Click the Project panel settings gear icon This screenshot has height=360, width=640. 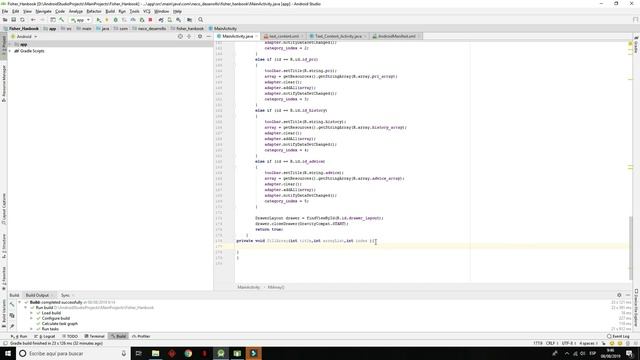(200, 36)
